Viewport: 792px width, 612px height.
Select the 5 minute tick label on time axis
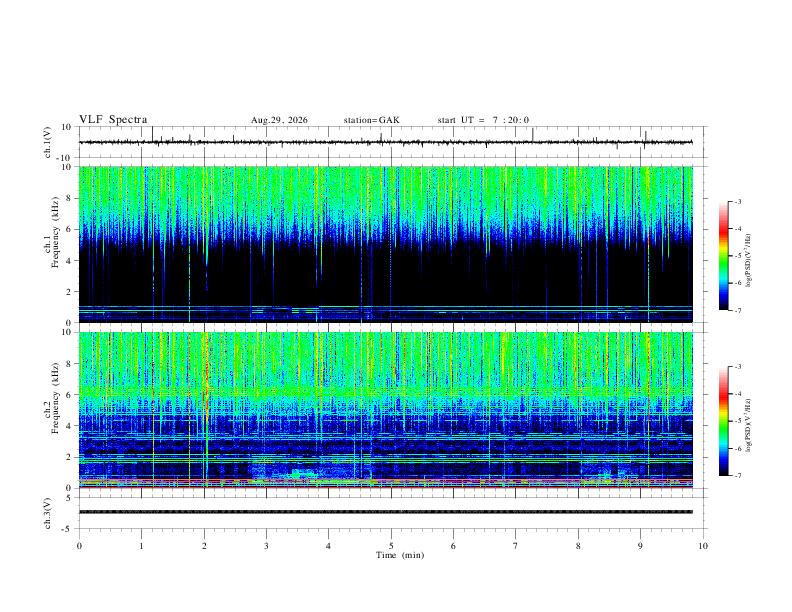(x=391, y=546)
